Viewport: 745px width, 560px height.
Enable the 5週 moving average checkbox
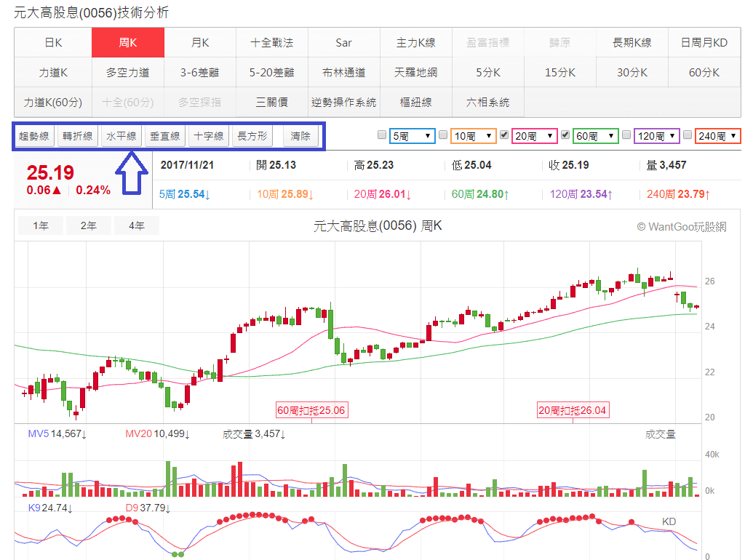point(381,136)
